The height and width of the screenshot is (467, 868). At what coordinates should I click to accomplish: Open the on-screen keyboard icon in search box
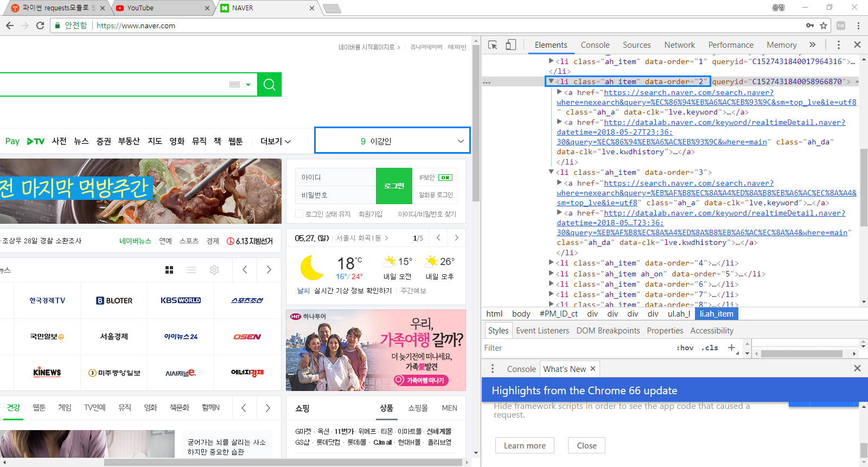(234, 84)
